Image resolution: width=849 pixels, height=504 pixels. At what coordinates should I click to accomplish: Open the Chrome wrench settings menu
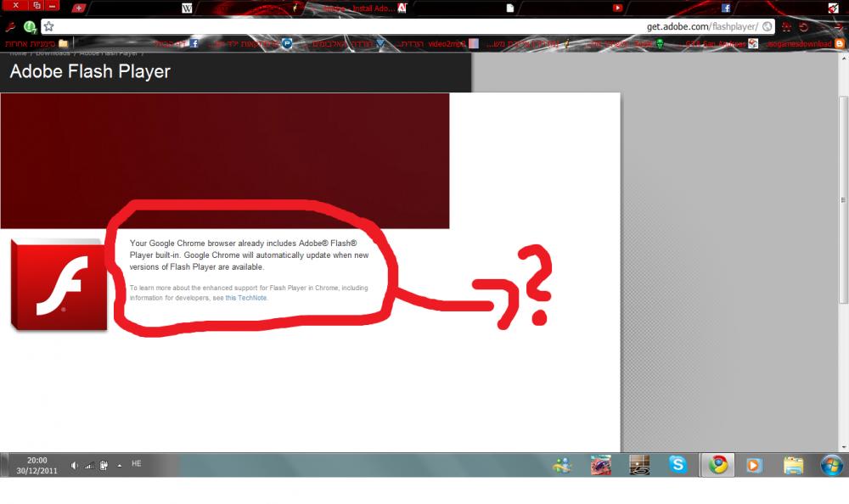(9, 26)
